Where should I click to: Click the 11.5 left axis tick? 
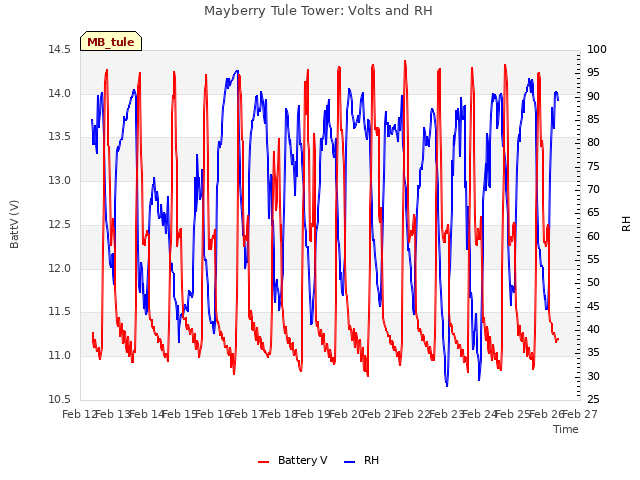coord(60,312)
